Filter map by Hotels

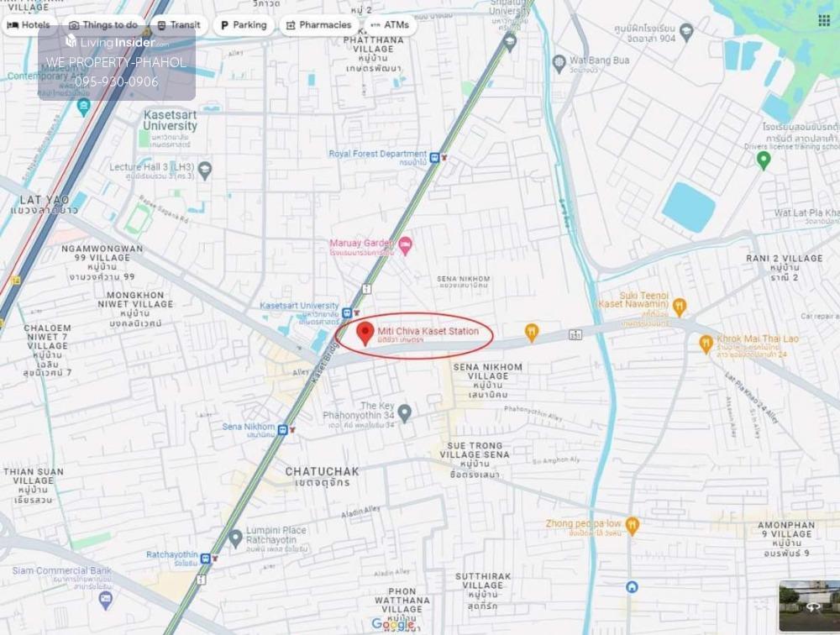(29, 24)
